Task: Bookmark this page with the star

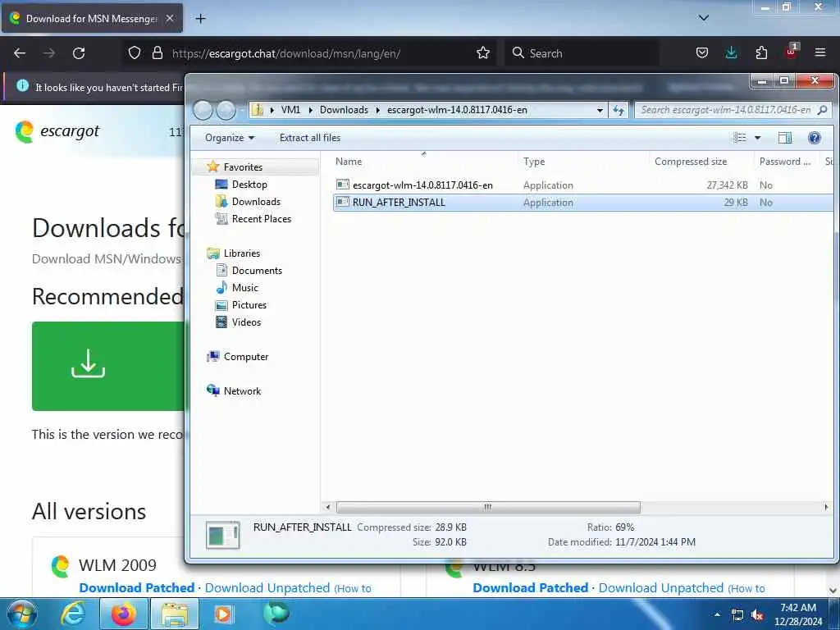Action: pyautogui.click(x=482, y=53)
